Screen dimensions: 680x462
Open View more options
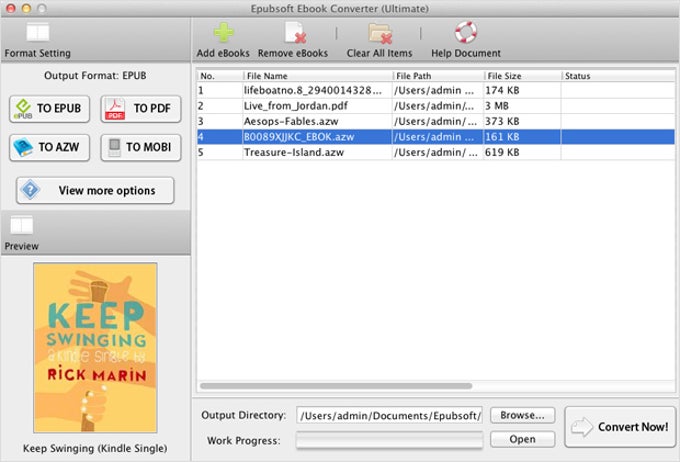[x=95, y=190]
